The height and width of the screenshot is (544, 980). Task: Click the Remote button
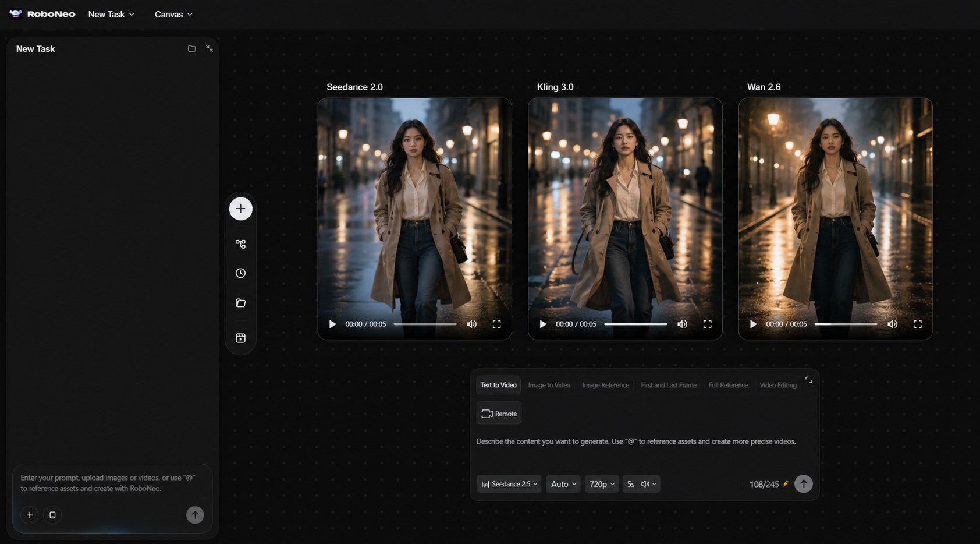(x=499, y=414)
